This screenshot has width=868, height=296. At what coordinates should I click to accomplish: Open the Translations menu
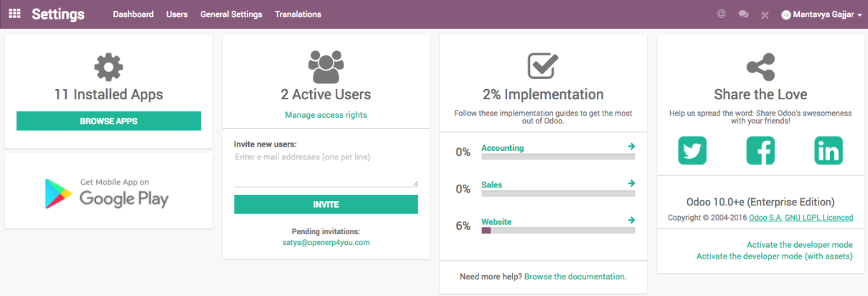point(298,14)
